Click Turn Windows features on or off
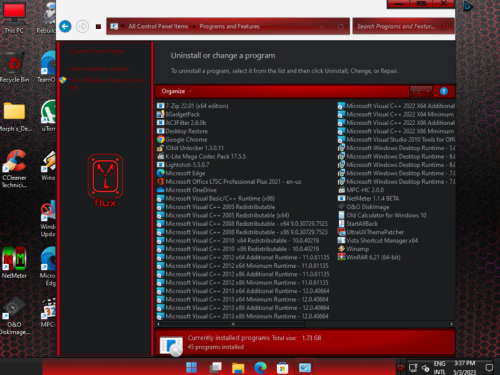This screenshot has height=375, width=500. [108, 84]
